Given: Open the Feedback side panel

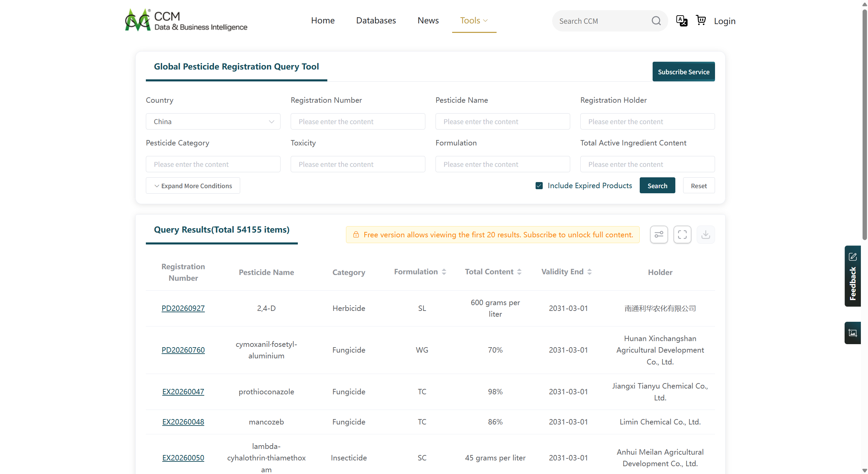Looking at the screenshot, I should [852, 276].
